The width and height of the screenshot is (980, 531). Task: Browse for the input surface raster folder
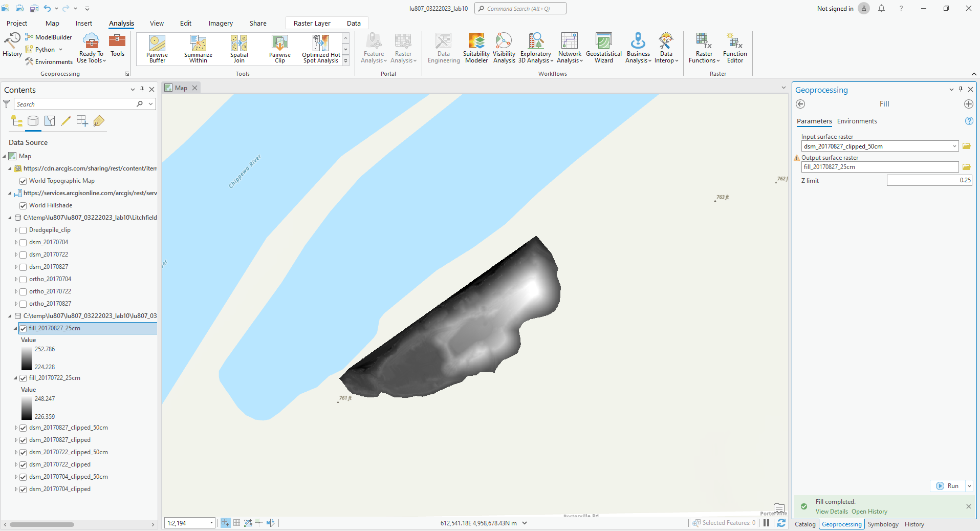(x=967, y=146)
